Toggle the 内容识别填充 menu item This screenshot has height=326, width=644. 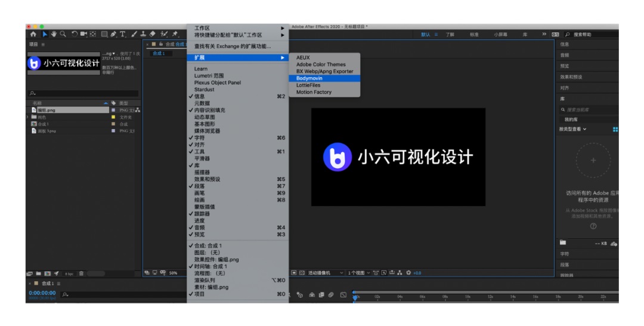238,110
